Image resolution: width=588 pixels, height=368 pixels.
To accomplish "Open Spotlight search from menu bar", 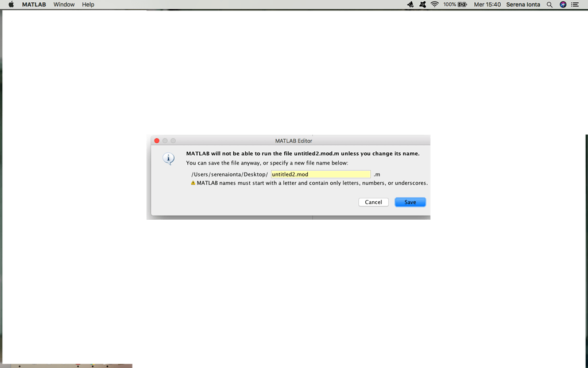I will [x=548, y=5].
